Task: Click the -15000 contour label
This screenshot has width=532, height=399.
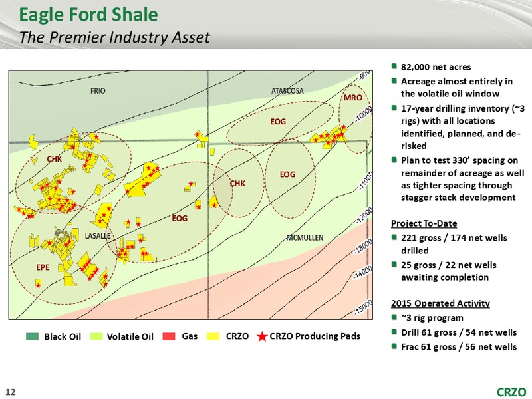Action: [x=363, y=307]
